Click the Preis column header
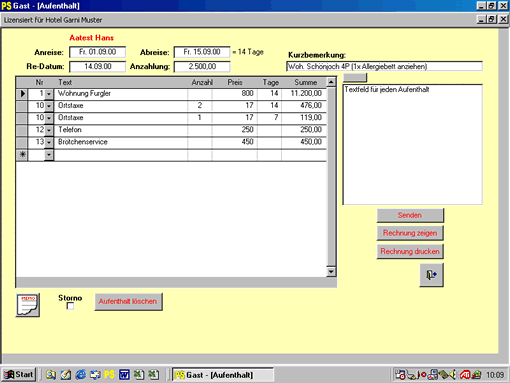 pos(235,82)
